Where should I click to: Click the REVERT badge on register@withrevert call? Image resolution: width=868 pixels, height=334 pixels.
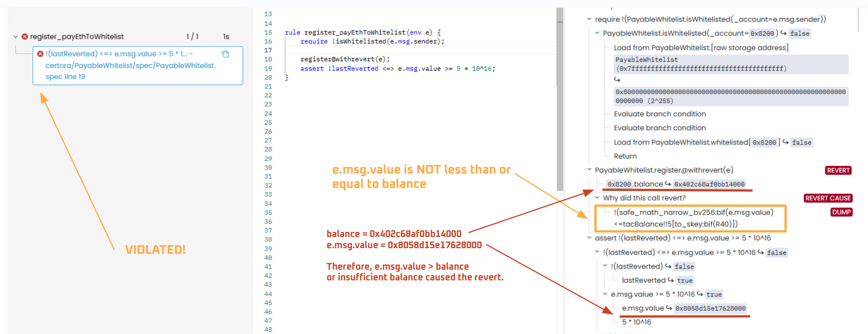838,171
